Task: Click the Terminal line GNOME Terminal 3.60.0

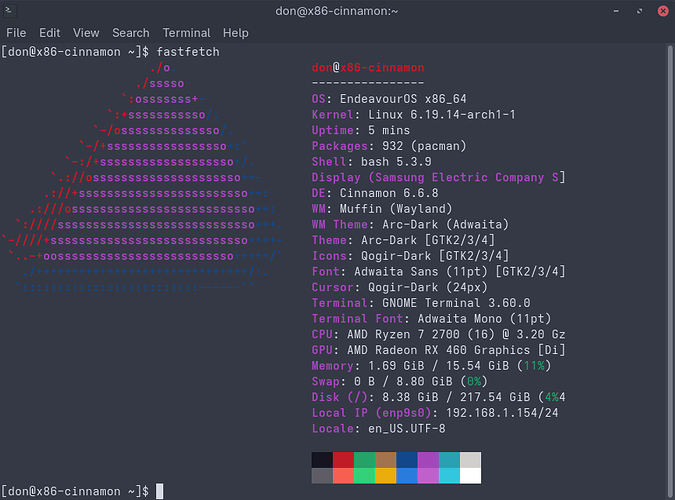Action: coord(421,303)
